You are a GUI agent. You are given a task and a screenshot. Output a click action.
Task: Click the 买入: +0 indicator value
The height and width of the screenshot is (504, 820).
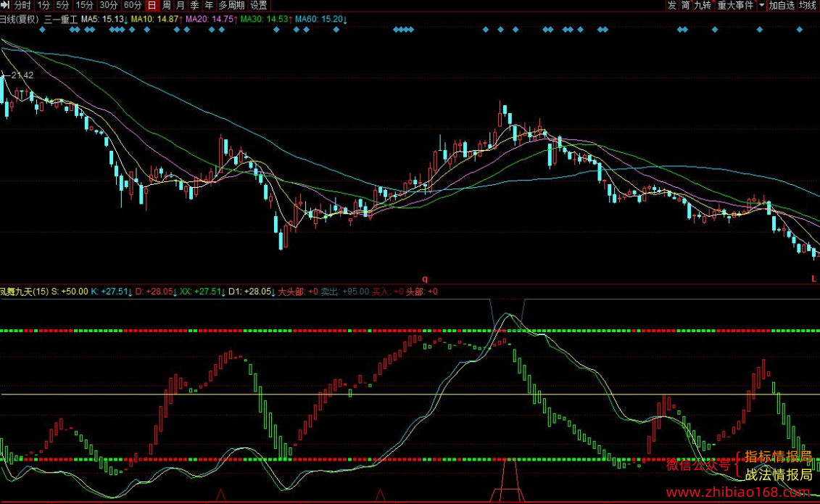387,292
